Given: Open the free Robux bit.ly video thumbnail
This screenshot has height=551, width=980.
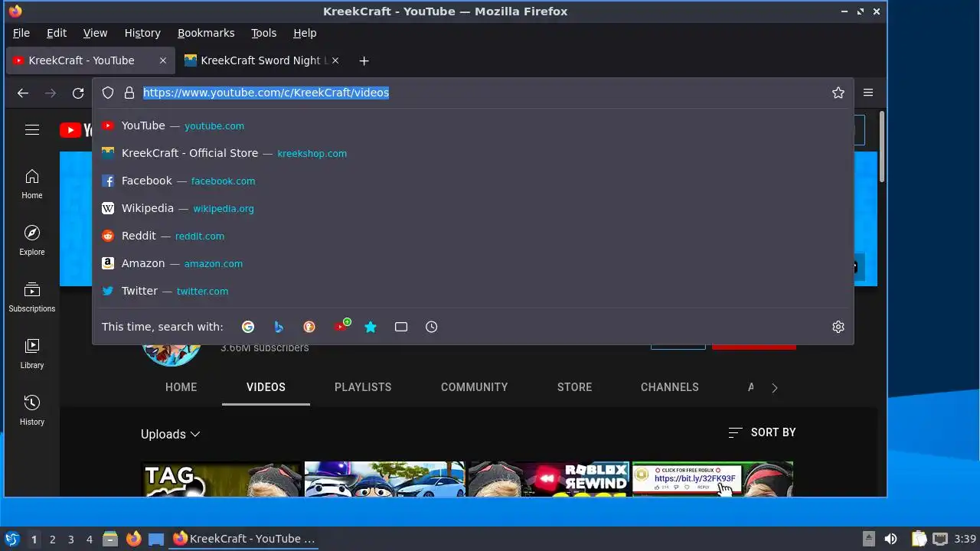Looking at the screenshot, I should point(712,479).
